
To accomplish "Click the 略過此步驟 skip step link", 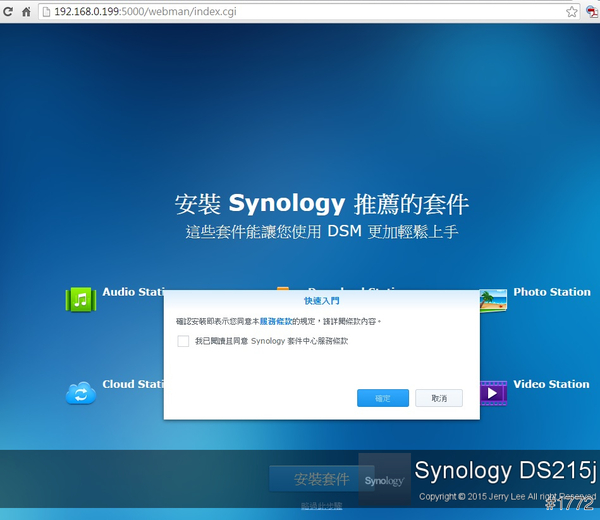I will 321,507.
